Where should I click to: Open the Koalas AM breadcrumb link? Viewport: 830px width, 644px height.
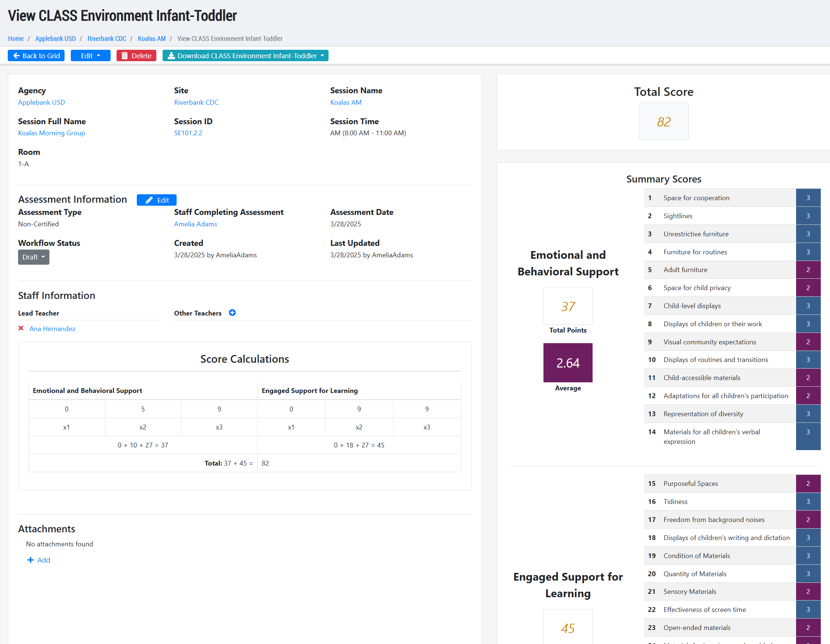(x=151, y=39)
